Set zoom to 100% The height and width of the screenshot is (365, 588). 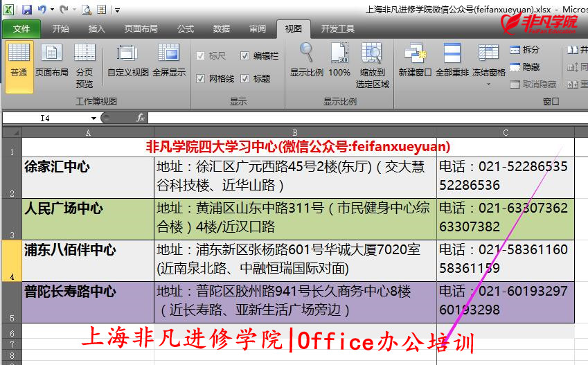339,60
